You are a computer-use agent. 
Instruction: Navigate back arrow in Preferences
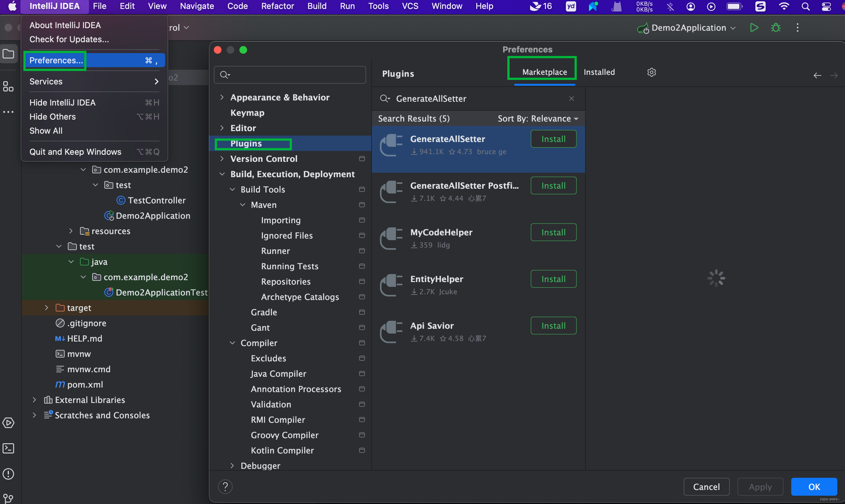click(x=817, y=75)
